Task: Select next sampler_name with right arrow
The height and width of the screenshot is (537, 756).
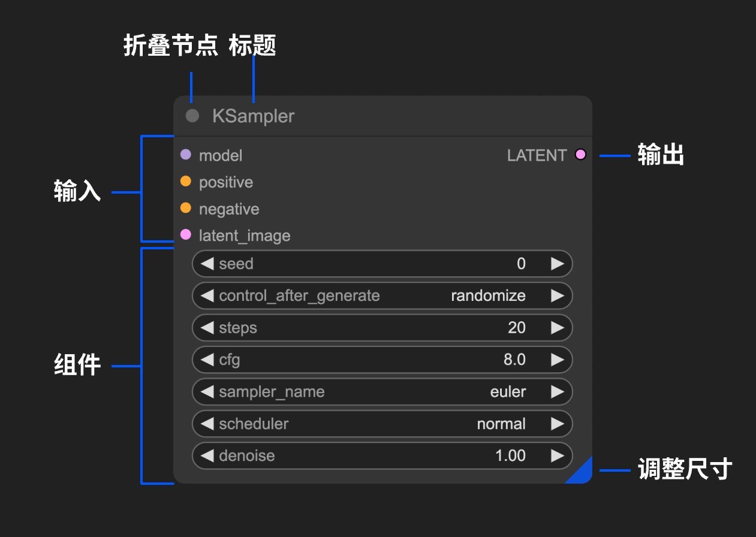Action: click(x=558, y=392)
